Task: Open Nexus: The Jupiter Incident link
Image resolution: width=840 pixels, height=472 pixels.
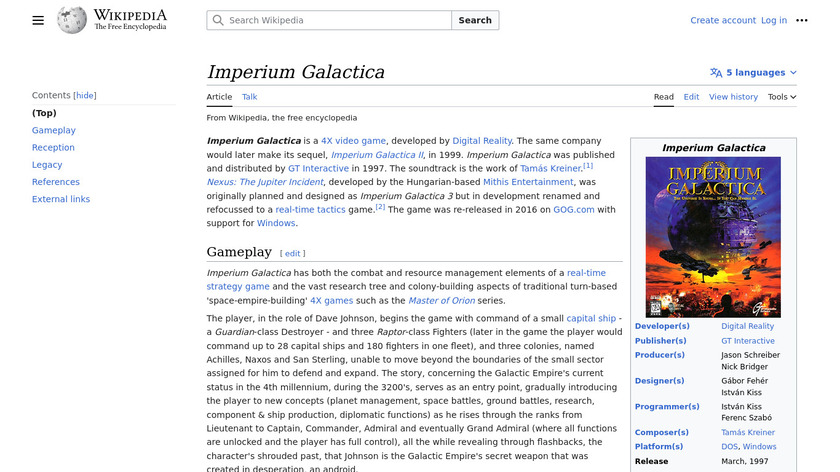Action: tap(265, 182)
